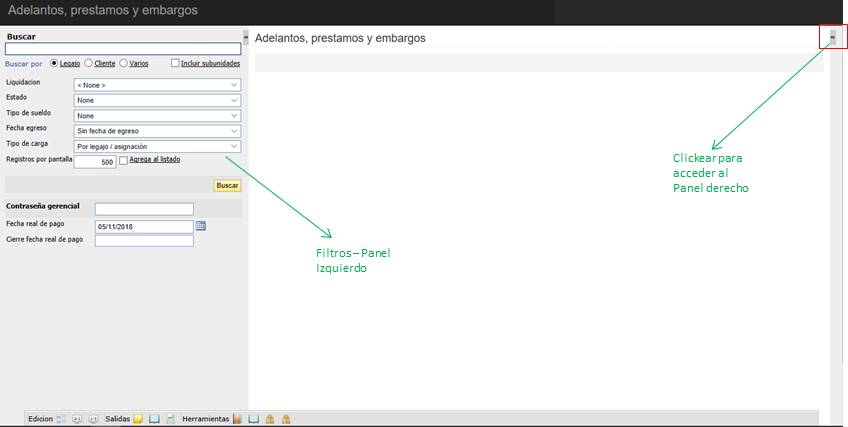Click yellow note icon after Salidas
The height and width of the screenshot is (427, 848).
click(138, 419)
